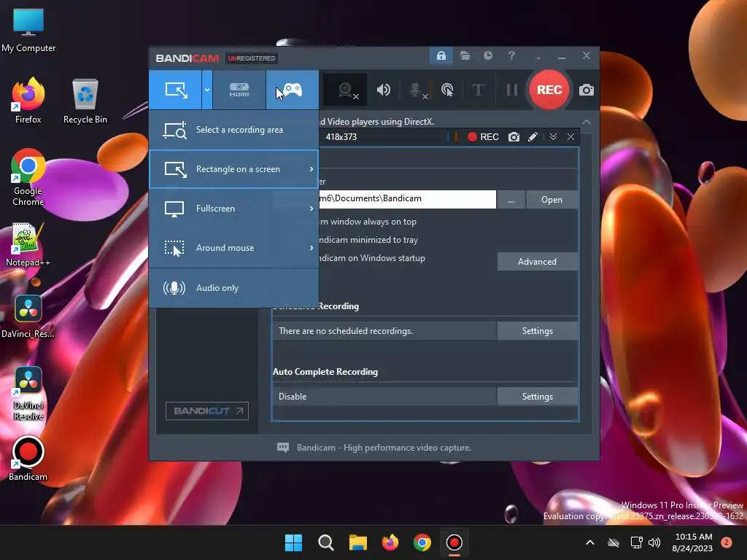Click the pause recording button
The image size is (747, 560).
tap(512, 90)
